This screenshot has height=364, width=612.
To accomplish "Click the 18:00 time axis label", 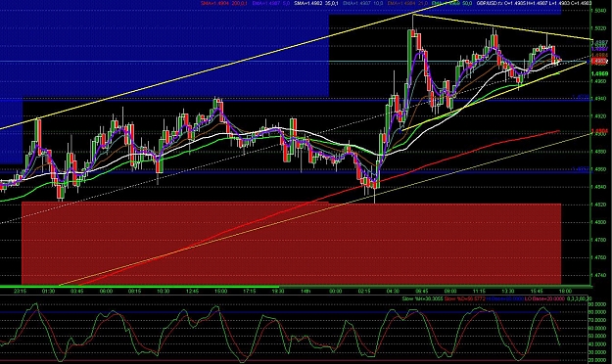I will coord(565,291).
